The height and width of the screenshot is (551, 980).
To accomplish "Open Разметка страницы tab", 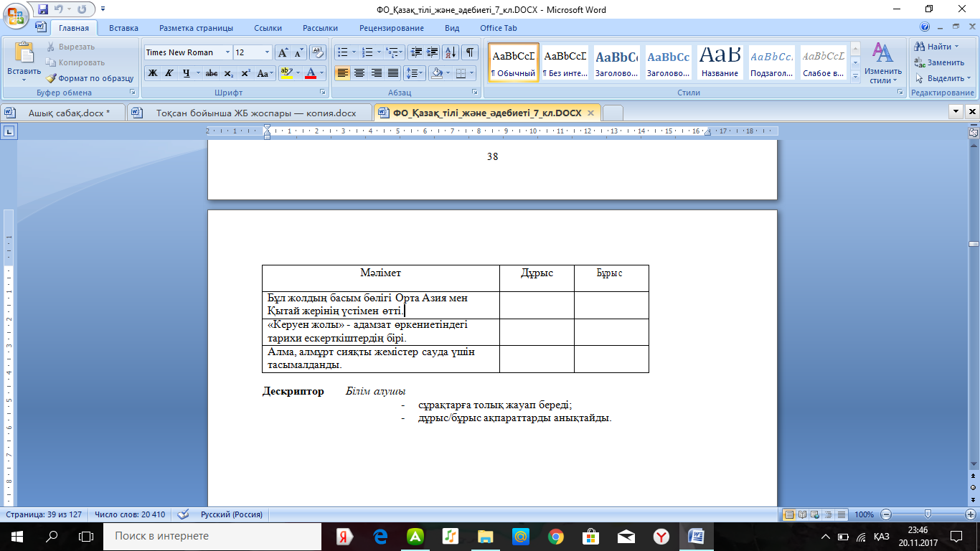I will point(196,28).
